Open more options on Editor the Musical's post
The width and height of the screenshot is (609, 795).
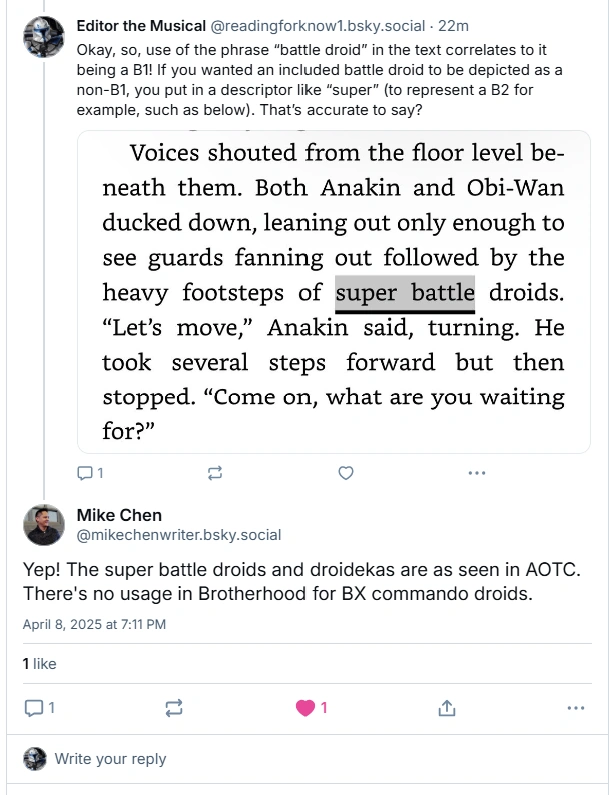pos(477,473)
